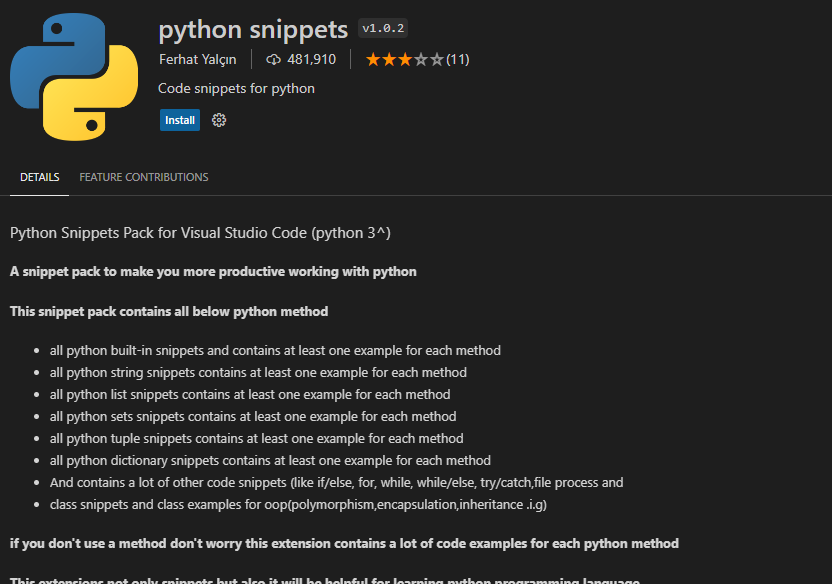832x584 pixels.
Task: Click the fifth gray rating star
Action: [437, 59]
